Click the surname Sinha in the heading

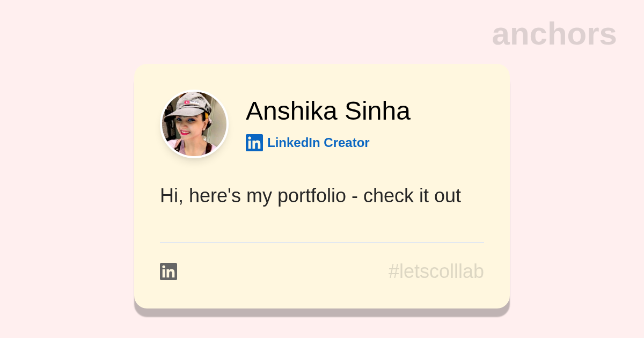point(377,111)
